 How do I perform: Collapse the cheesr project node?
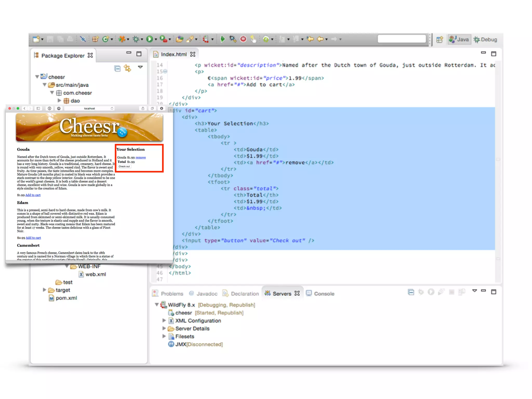37,77
